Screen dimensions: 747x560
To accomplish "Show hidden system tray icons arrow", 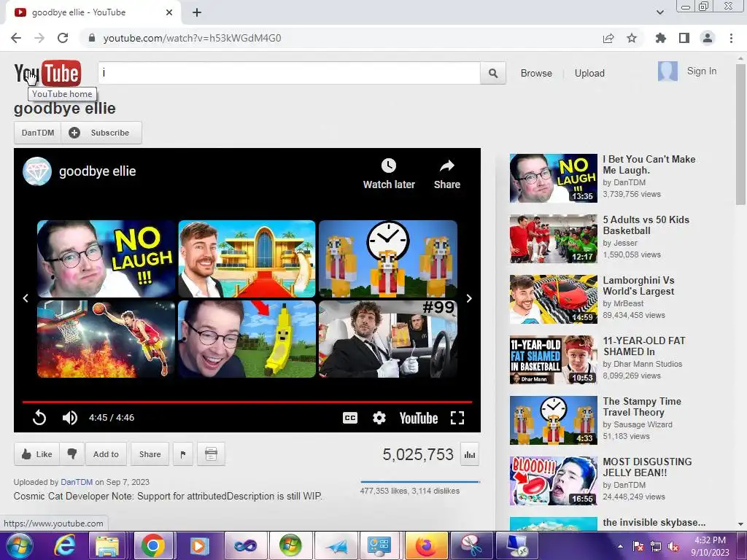I will click(x=620, y=546).
